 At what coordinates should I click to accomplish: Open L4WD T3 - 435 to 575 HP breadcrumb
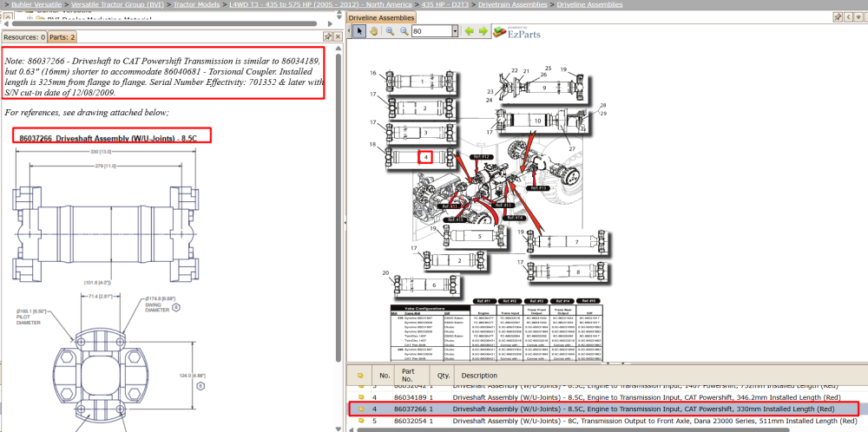(x=320, y=4)
